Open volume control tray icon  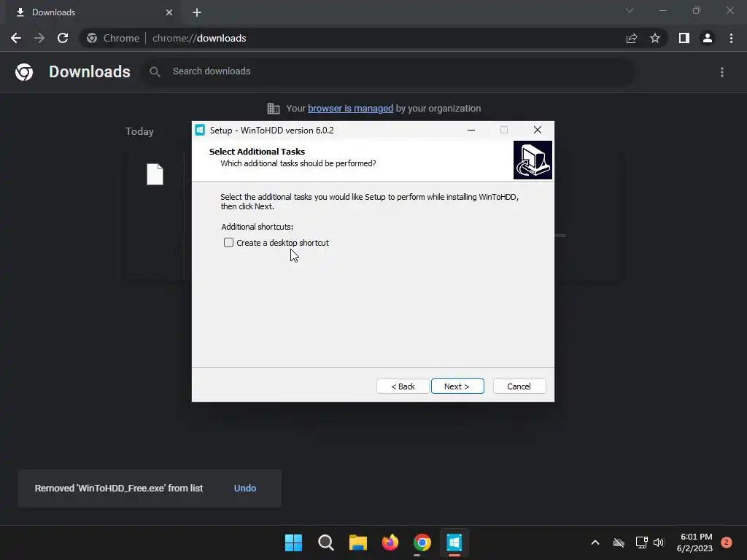click(659, 542)
